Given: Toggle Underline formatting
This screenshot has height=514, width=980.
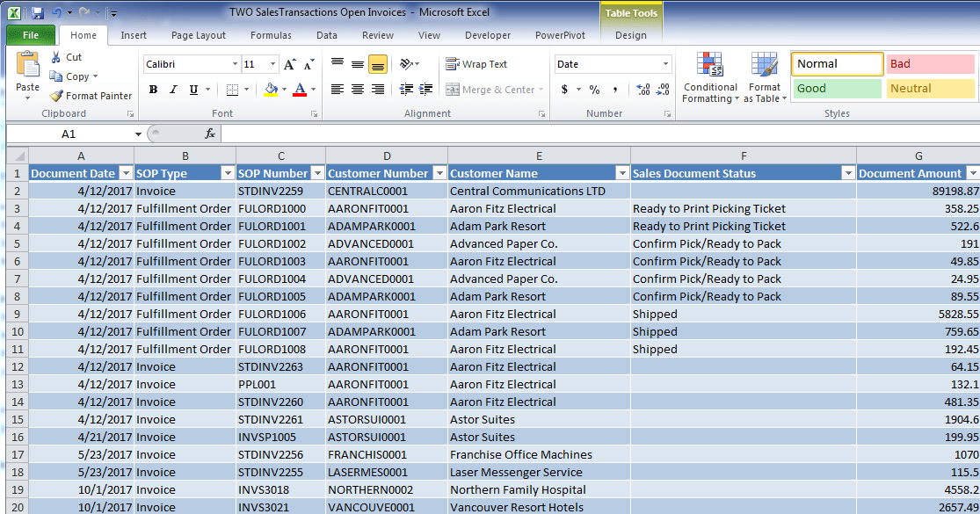Looking at the screenshot, I should (193, 90).
